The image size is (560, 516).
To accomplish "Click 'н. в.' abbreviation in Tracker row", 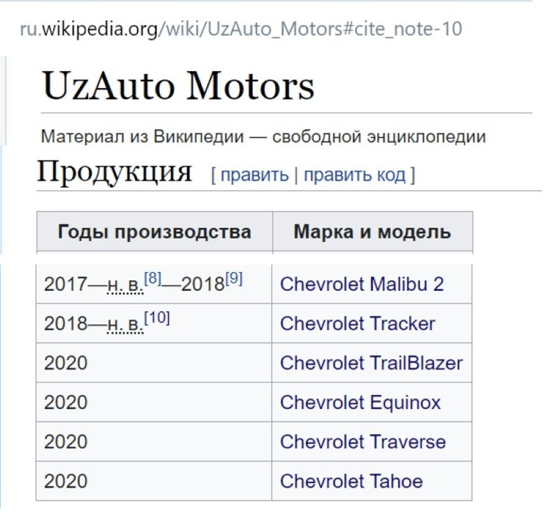I will click(125, 324).
